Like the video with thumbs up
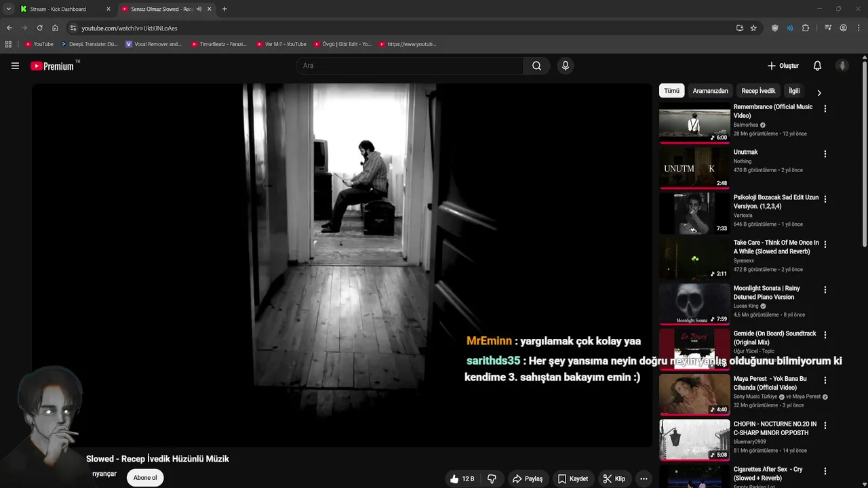The image size is (868, 488). pos(462,479)
